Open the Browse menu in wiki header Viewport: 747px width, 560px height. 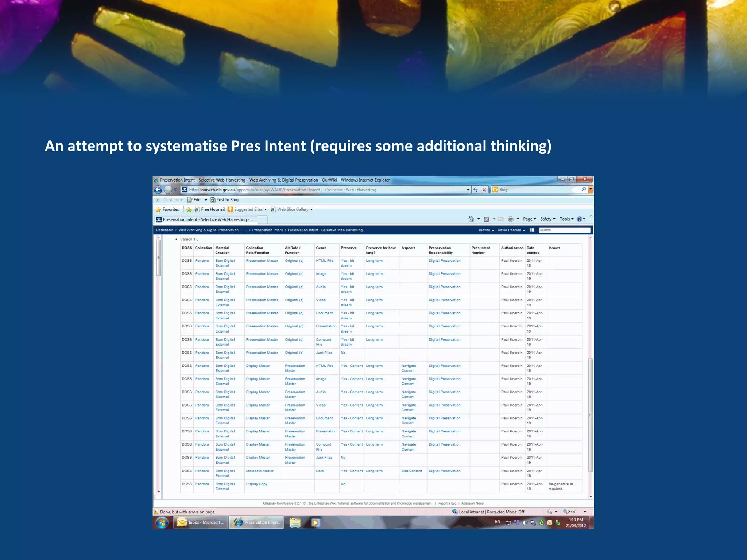[x=486, y=230]
